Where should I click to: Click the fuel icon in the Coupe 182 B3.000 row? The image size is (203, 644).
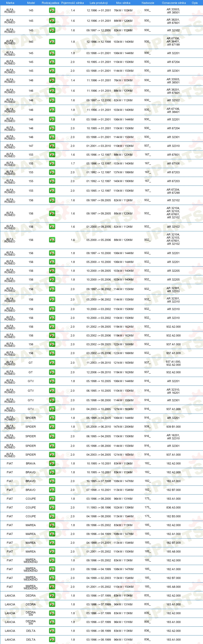[52, 516]
